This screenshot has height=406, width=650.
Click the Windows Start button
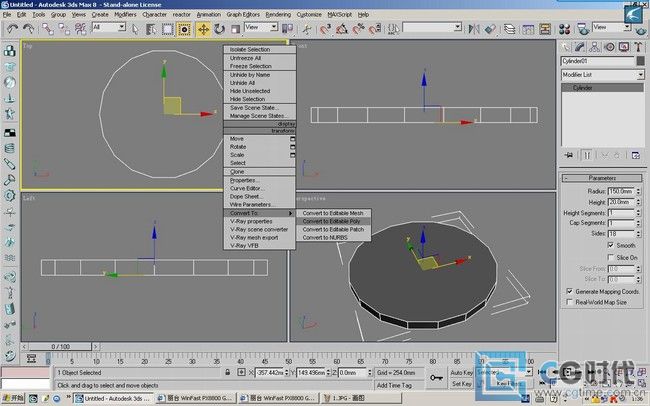tap(13, 399)
